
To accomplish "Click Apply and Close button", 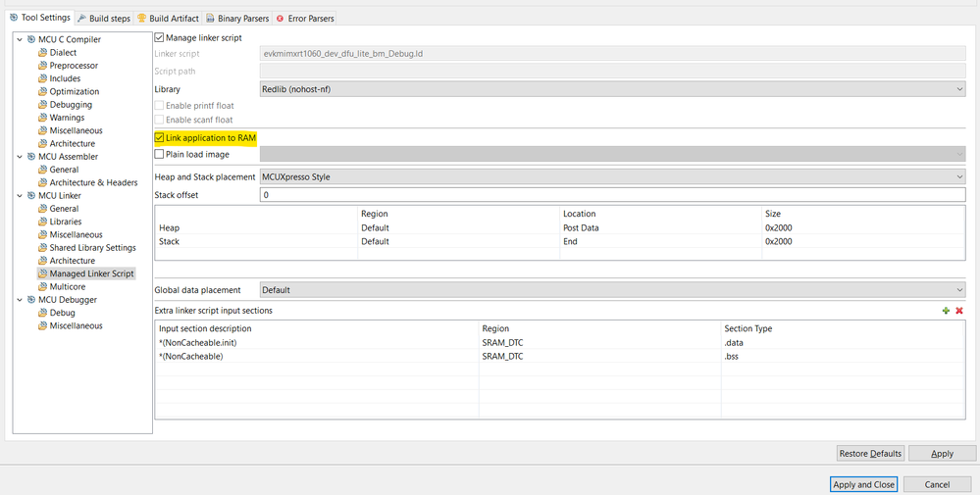I will tap(864, 484).
